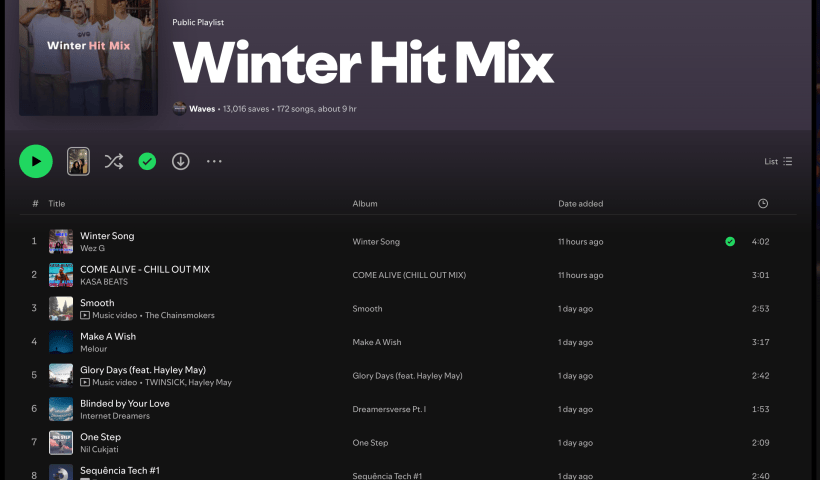
Task: Download the Winter Hit Mix playlist
Action: click(180, 161)
